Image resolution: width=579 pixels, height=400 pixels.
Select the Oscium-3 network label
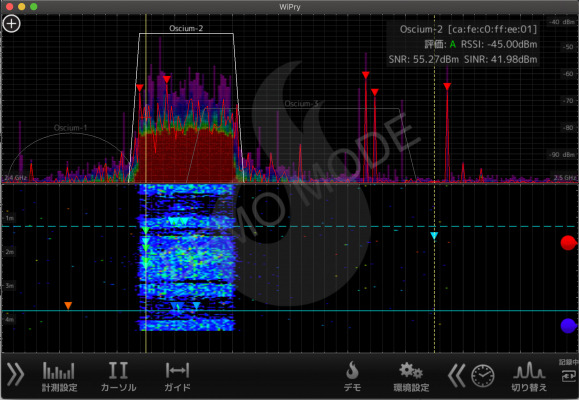(x=301, y=104)
